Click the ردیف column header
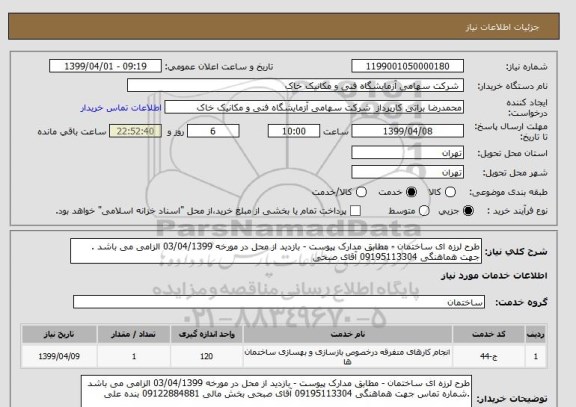The image size is (576, 407). pyautogui.click(x=536, y=334)
